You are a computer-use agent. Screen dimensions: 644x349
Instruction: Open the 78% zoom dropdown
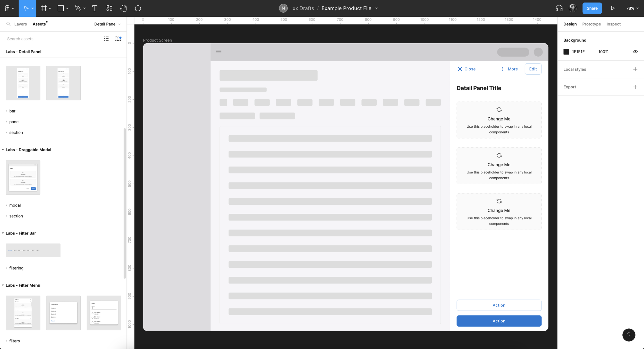[632, 8]
